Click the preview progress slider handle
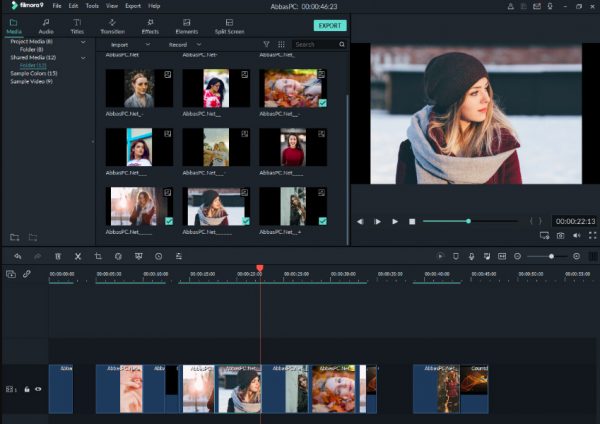 click(x=468, y=221)
